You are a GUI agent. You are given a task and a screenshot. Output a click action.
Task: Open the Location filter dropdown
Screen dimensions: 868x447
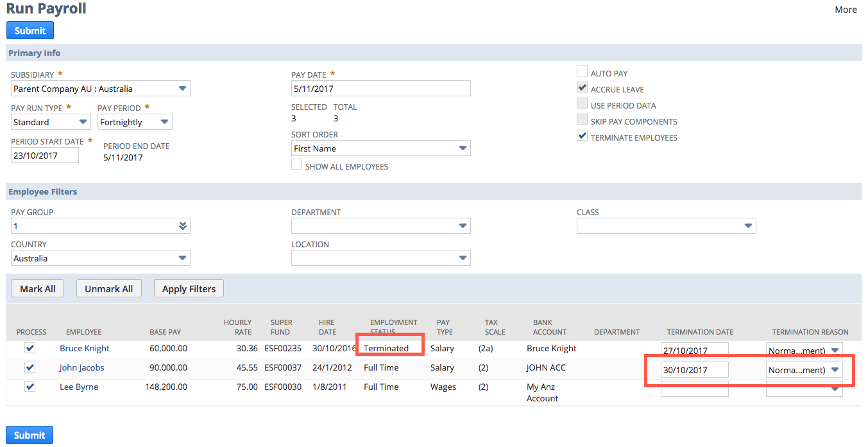pyautogui.click(x=463, y=258)
